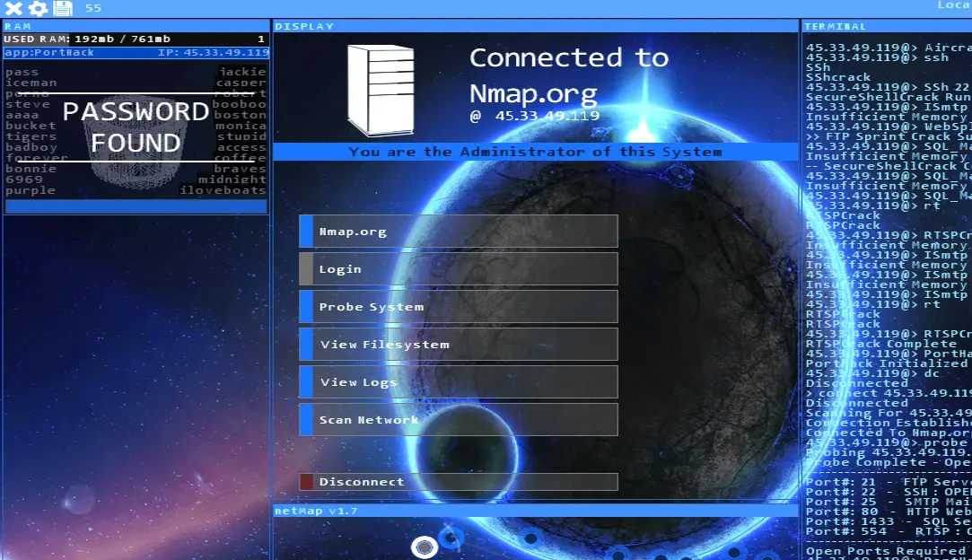
Task: Click the word 'midnight' in PortHack list
Action: (232, 179)
